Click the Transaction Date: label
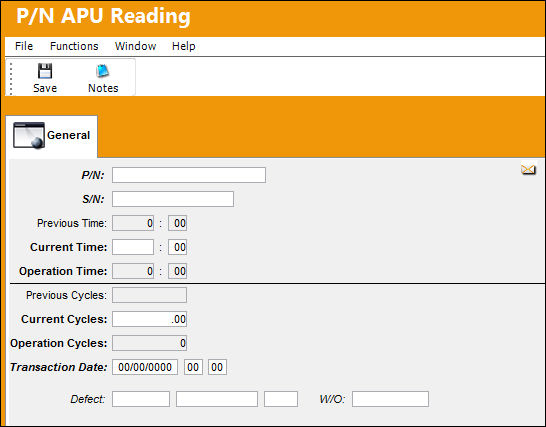The image size is (546, 427). (58, 367)
